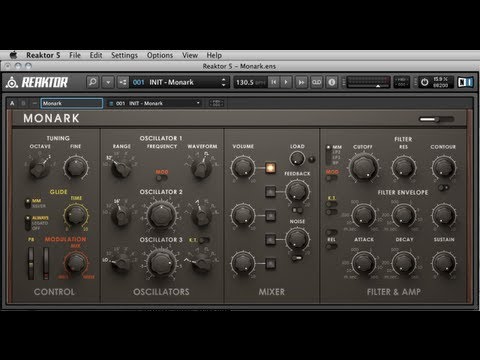The image size is (480, 360).
Task: Click the MIDI/OSC indicator in toolbar
Action: click(x=402, y=82)
